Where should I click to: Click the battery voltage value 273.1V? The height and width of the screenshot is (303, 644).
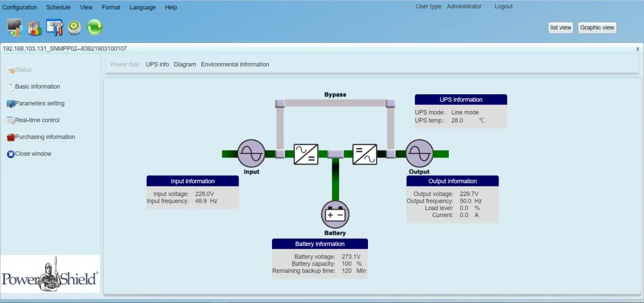(351, 257)
